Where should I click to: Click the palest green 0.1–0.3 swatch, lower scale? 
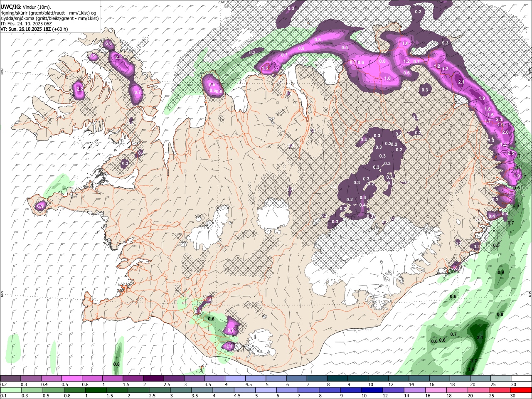(11, 390)
